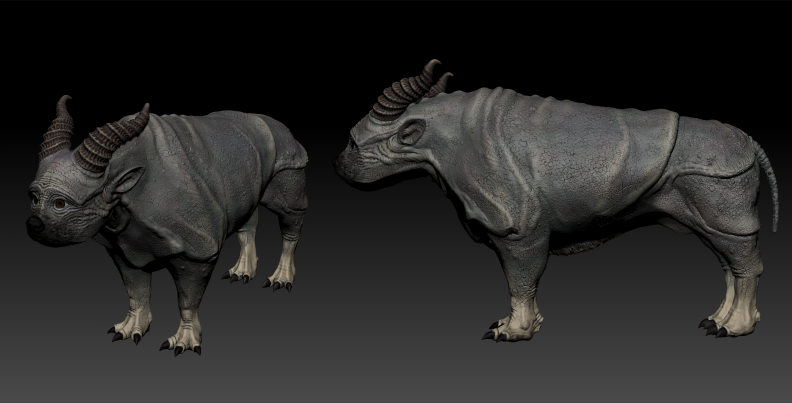Select the left creature's dark snout
The height and width of the screenshot is (403, 792).
point(34,226)
